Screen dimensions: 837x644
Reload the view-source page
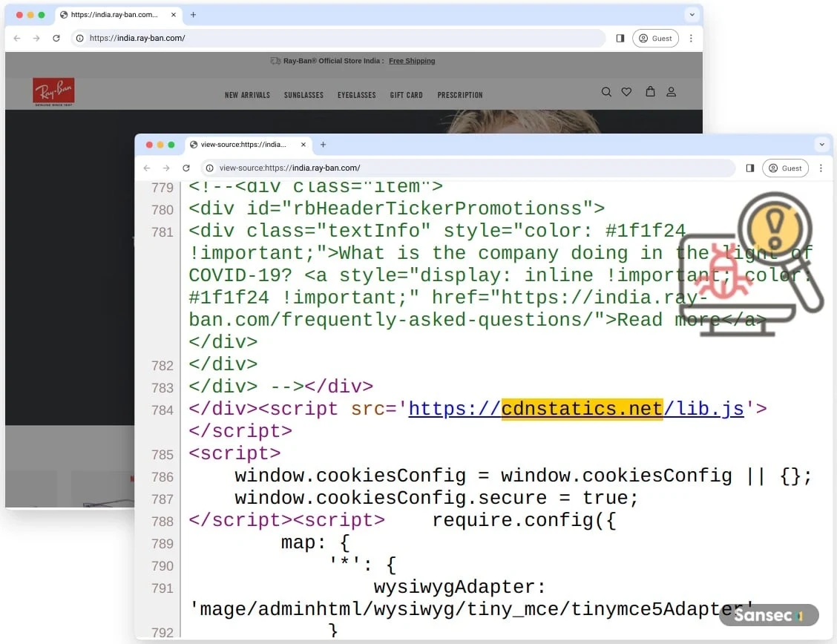186,168
